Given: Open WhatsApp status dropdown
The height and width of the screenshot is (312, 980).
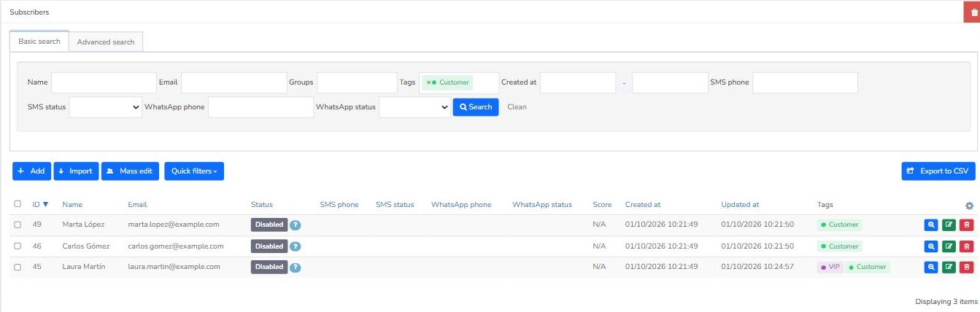Looking at the screenshot, I should click(415, 107).
